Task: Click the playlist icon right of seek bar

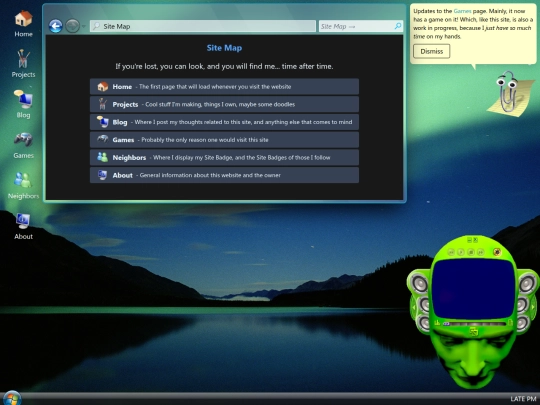Action: 510,323
